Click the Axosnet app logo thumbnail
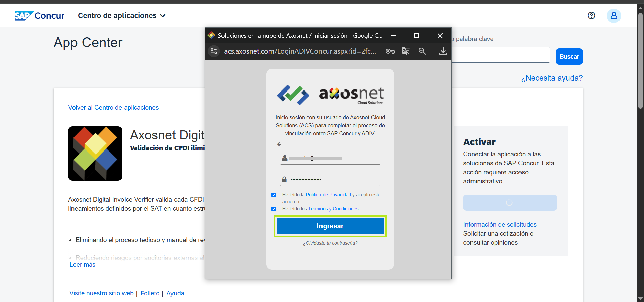644x302 pixels. click(x=95, y=154)
